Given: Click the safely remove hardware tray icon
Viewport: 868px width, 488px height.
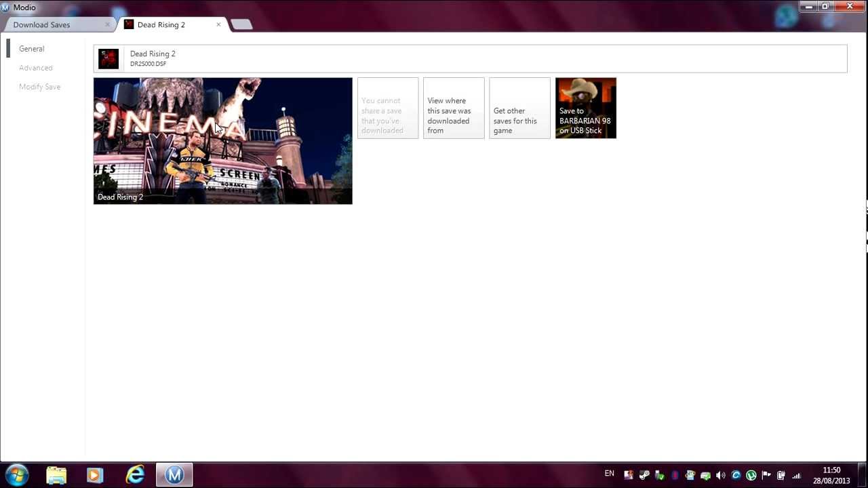Looking at the screenshot, I should tap(660, 475).
